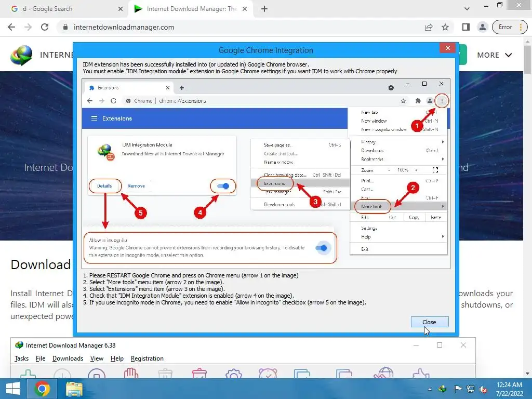Screen dimensions: 532x399
Task: Click the IDM globe logo on website
Action: (x=21, y=55)
